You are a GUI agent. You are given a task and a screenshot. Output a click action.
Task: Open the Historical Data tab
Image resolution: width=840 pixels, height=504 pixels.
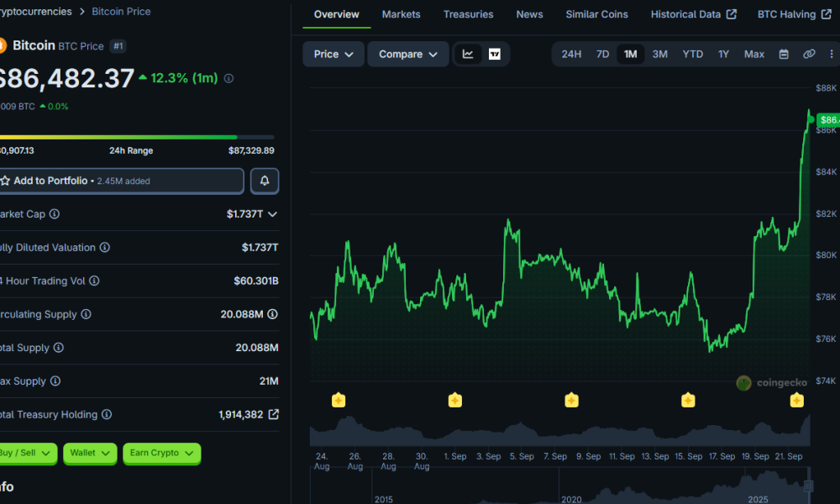(693, 14)
